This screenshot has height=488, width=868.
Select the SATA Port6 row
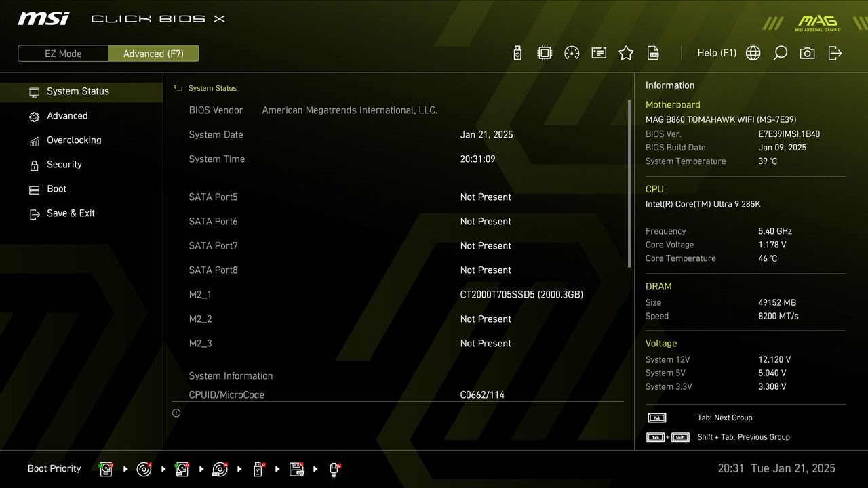click(x=397, y=222)
